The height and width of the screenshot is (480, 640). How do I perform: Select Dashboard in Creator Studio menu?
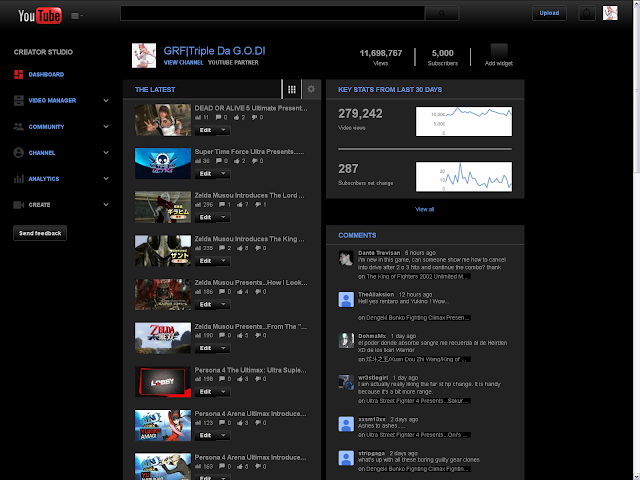[x=46, y=74]
